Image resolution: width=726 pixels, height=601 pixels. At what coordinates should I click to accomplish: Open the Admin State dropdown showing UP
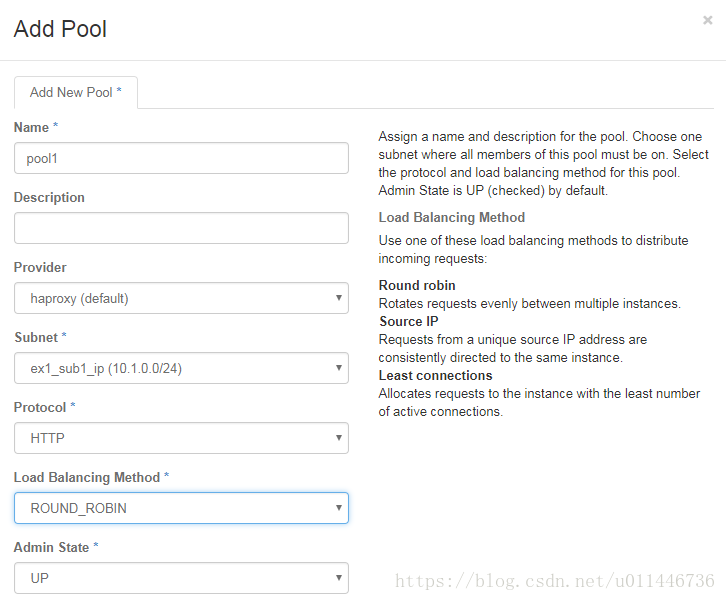click(x=181, y=578)
